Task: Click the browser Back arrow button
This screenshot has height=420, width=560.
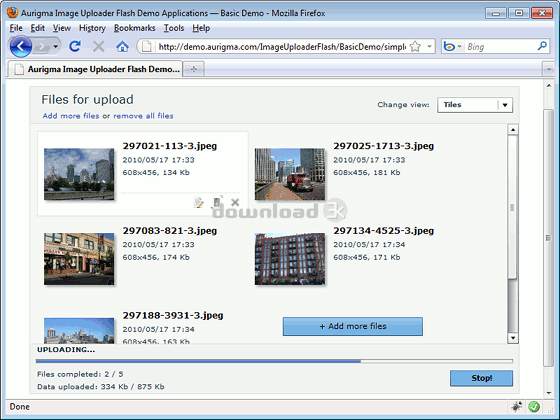Action: (21, 46)
